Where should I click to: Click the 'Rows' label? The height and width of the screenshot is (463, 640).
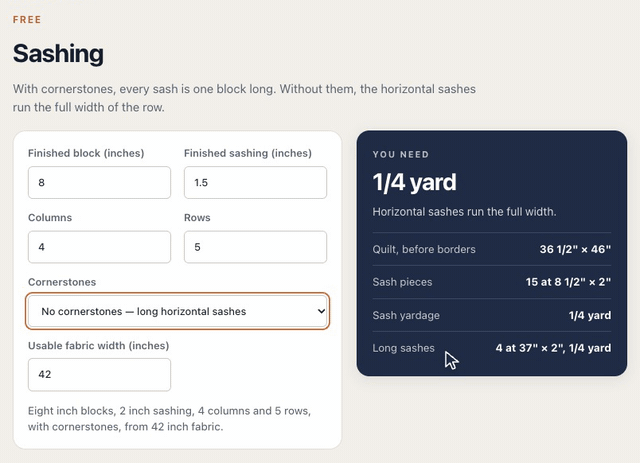(197, 218)
